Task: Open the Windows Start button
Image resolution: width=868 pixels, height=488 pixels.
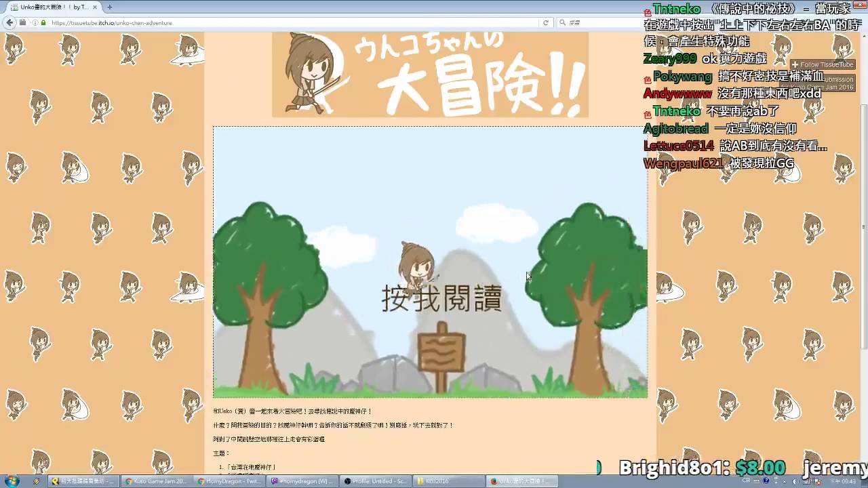Action: tap(12, 481)
